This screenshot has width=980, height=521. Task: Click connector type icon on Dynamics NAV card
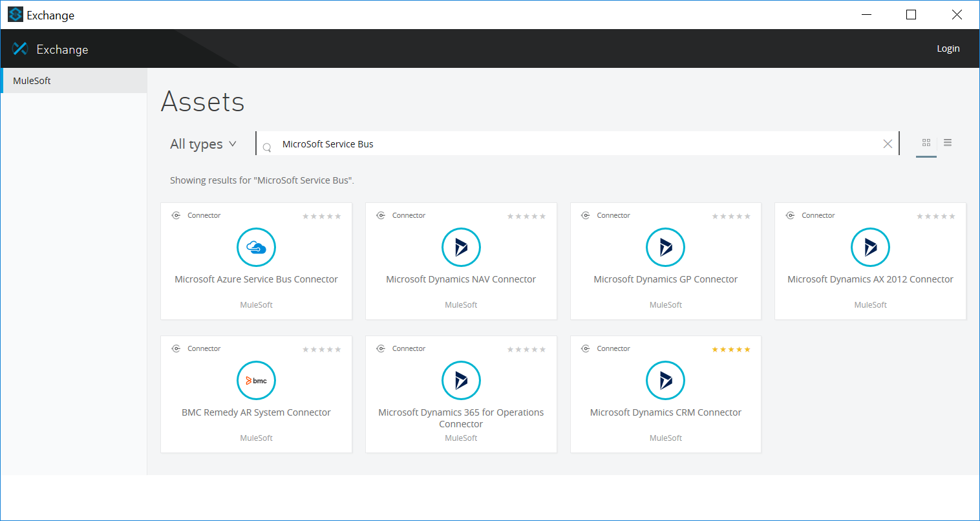pos(381,215)
